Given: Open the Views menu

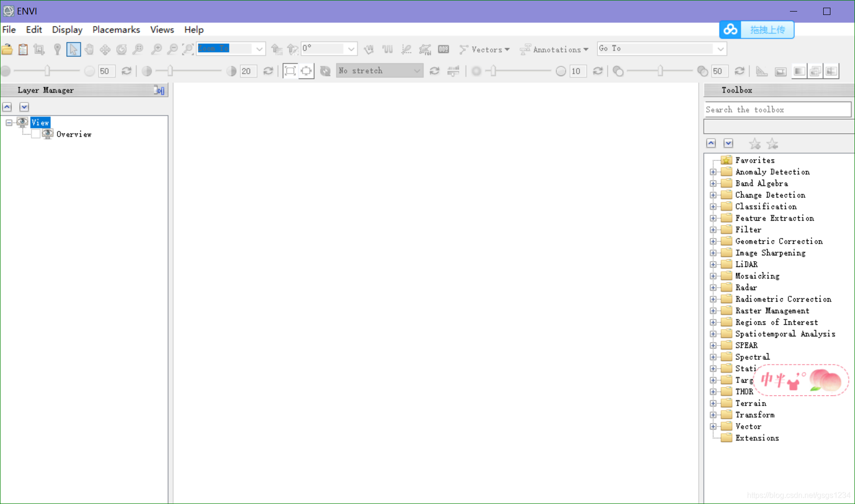Looking at the screenshot, I should pos(162,30).
